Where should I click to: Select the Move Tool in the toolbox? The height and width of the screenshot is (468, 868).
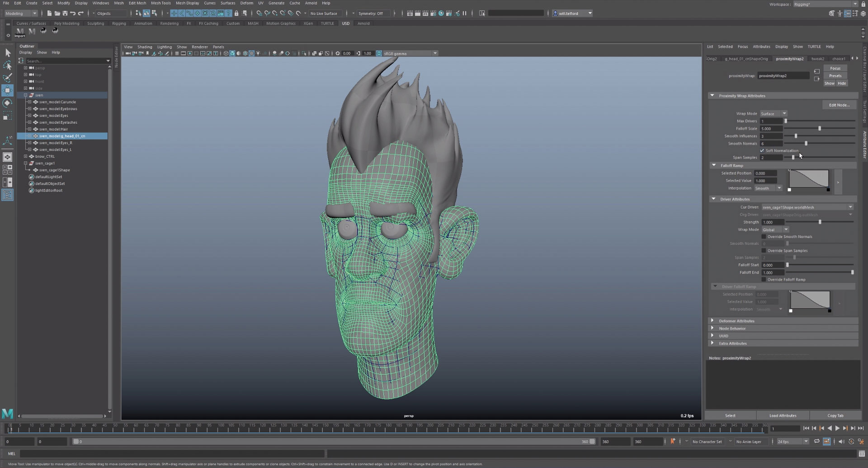click(x=7, y=90)
